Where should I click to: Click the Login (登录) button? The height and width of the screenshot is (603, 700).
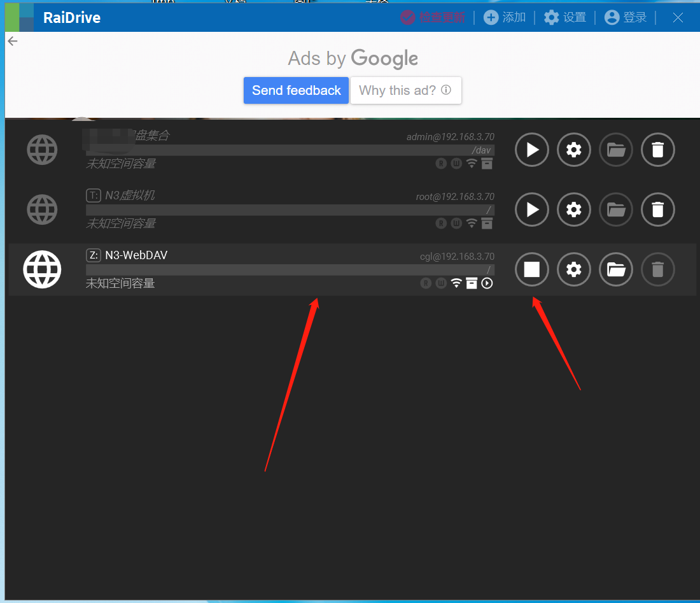[x=626, y=17]
